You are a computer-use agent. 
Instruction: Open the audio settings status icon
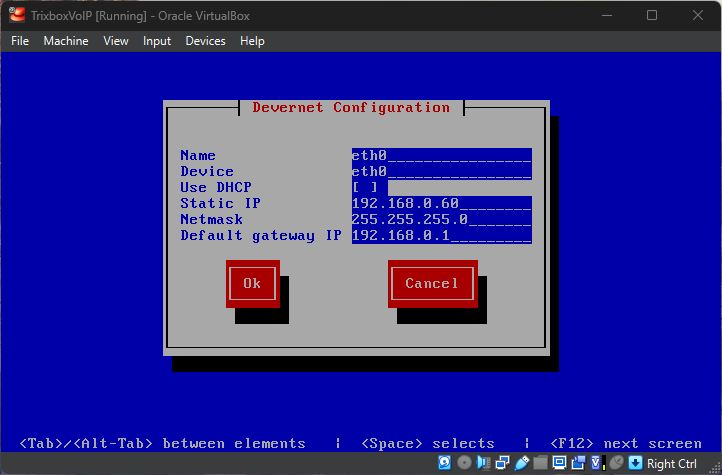484,463
